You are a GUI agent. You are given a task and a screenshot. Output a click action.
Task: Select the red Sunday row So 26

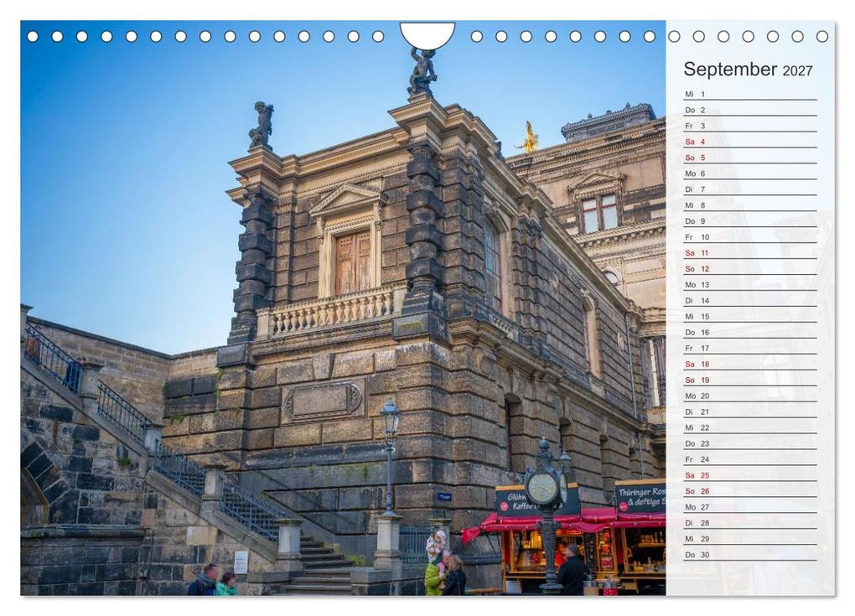point(749,490)
